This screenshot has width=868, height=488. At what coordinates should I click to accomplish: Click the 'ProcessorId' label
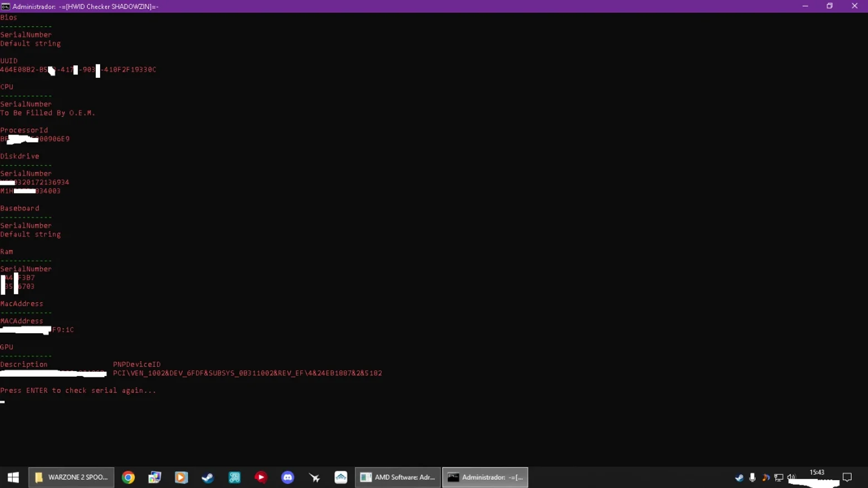click(x=24, y=130)
